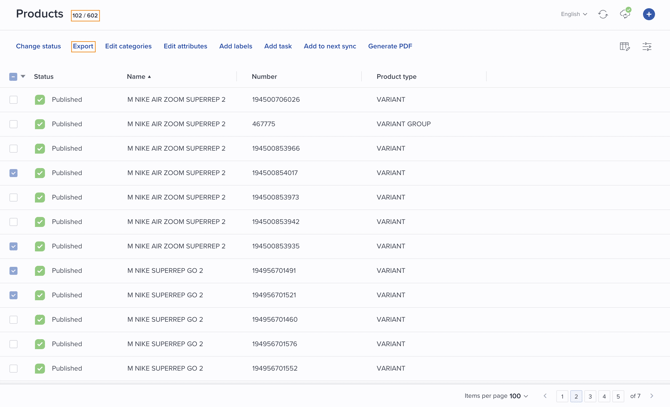The height and width of the screenshot is (407, 670).
Task: Go to previous page using left arrow
Action: (x=545, y=396)
